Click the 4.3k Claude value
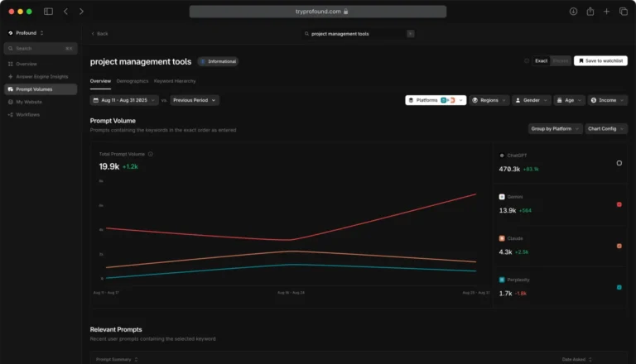This screenshot has height=364, width=636. click(505, 252)
